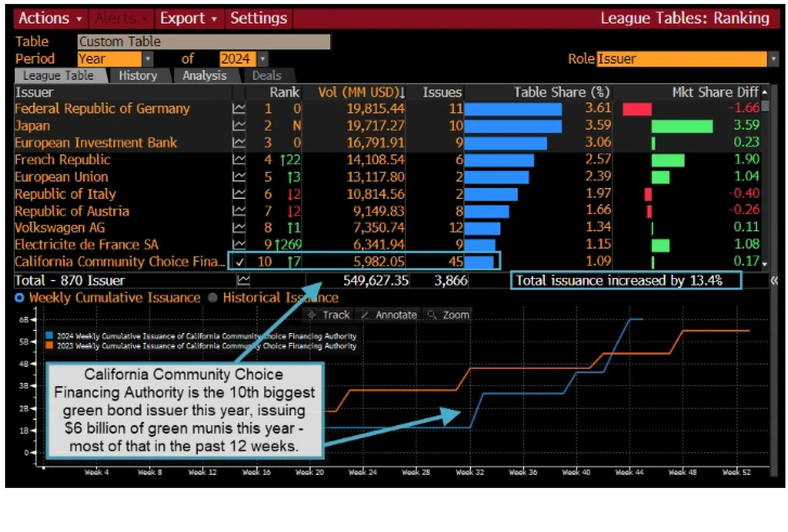The image size is (788, 532).
Task: Open chart icon for European Investment Bank
Action: point(239,142)
